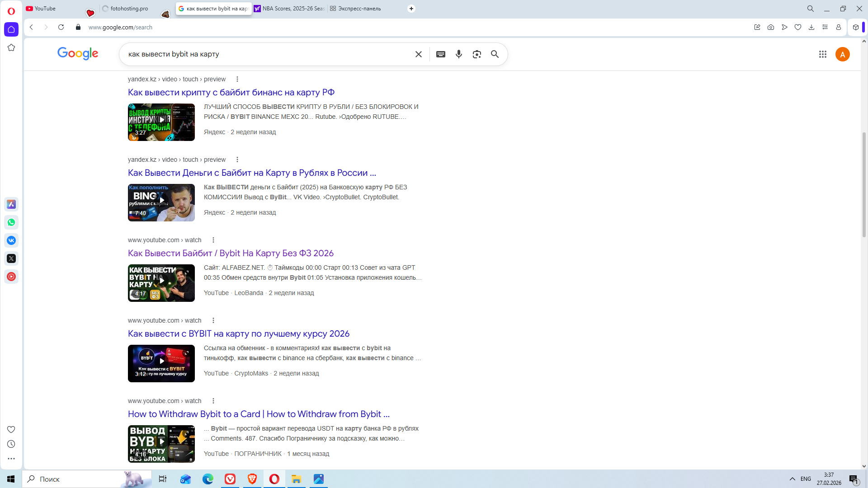
Task: Open VK messenger in Opera sidebar
Action: pos(11,240)
